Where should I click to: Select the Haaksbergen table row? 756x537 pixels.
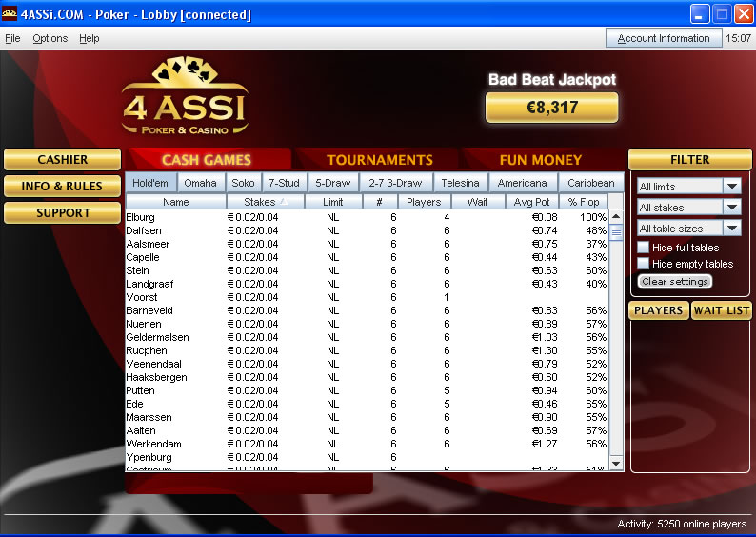point(367,377)
